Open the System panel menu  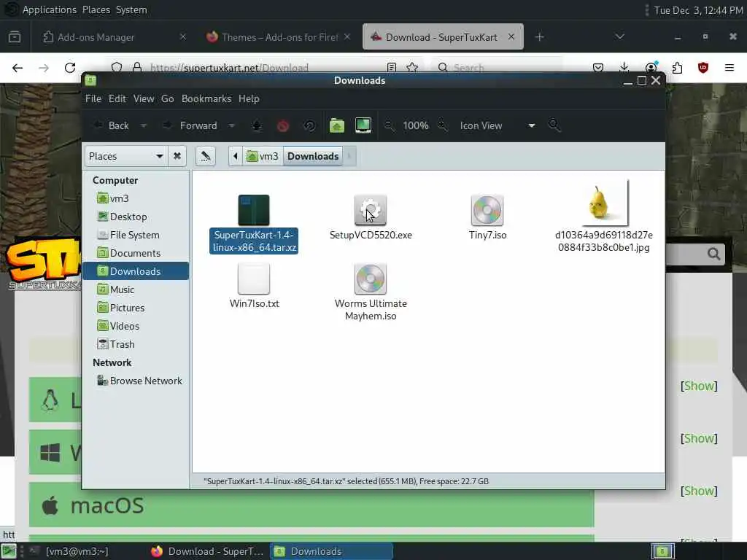point(131,9)
